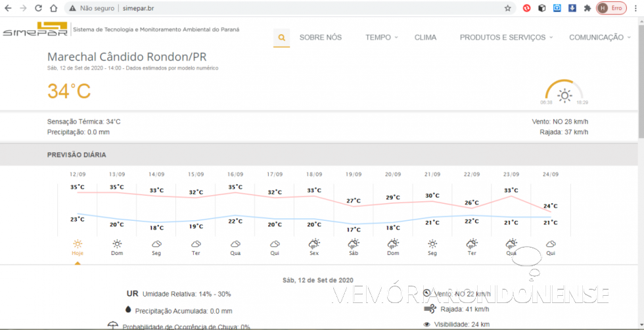Select the rain icon for Sáb 19/09

(x=354, y=244)
